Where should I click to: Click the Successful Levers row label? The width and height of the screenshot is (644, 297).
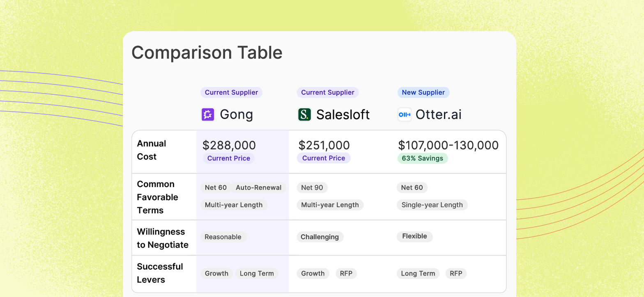click(160, 273)
